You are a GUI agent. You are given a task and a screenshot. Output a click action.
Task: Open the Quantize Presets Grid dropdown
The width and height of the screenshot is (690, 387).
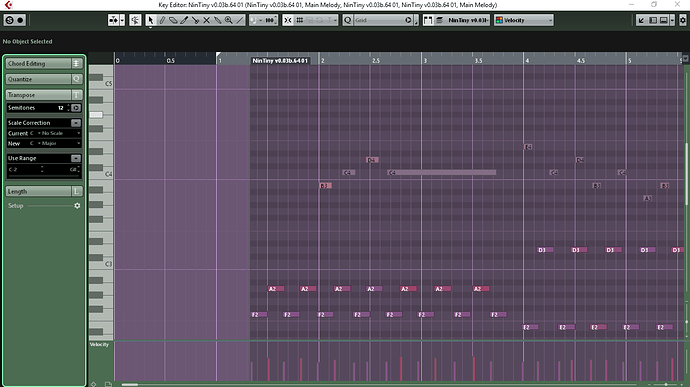pos(379,20)
